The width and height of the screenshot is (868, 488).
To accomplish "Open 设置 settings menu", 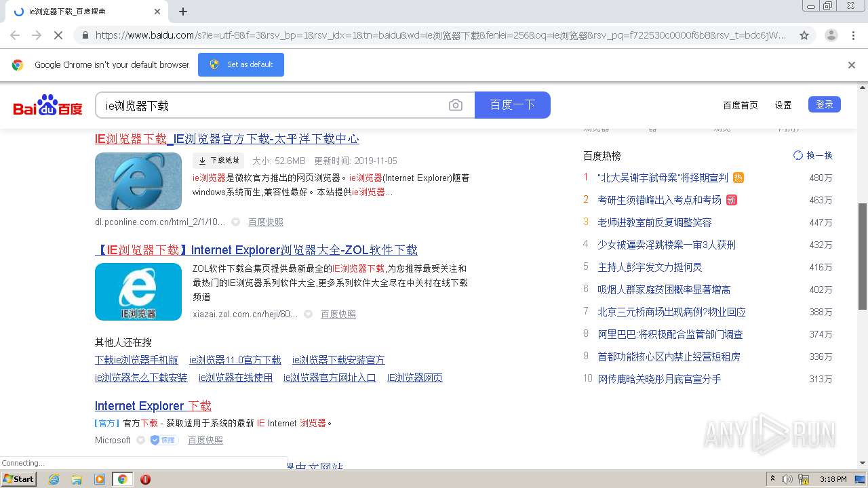I will tap(783, 105).
